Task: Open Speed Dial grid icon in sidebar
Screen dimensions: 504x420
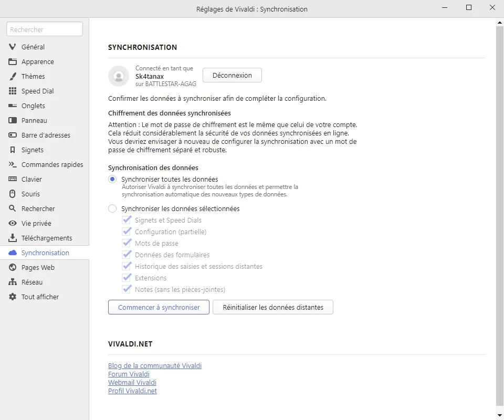Action: [x=12, y=91]
